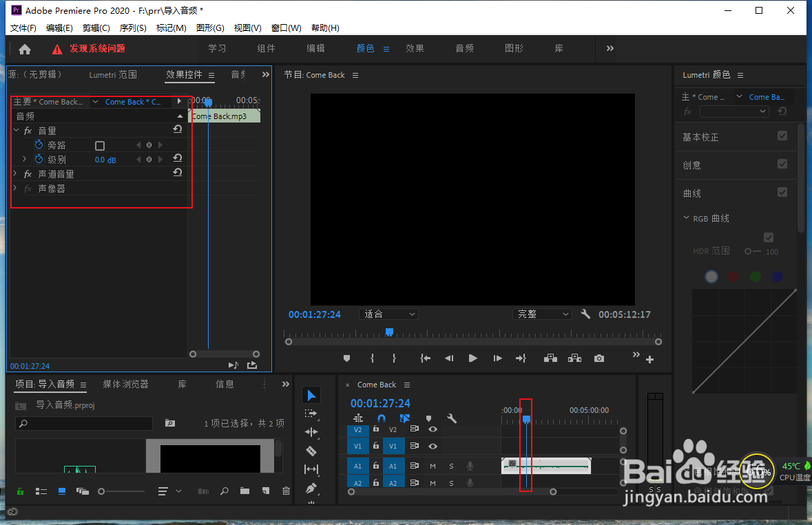This screenshot has width=812, height=525.
Task: Reset the Level parameter
Action: (x=178, y=158)
